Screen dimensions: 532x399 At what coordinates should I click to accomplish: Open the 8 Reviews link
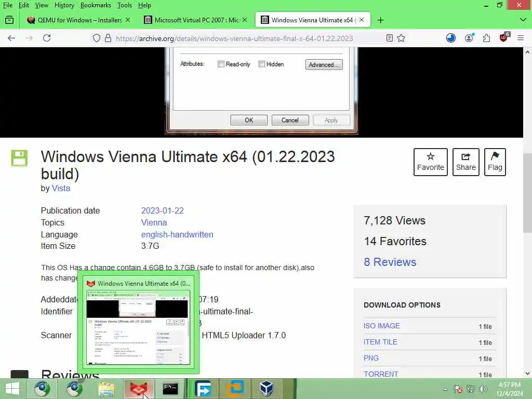[x=390, y=262]
